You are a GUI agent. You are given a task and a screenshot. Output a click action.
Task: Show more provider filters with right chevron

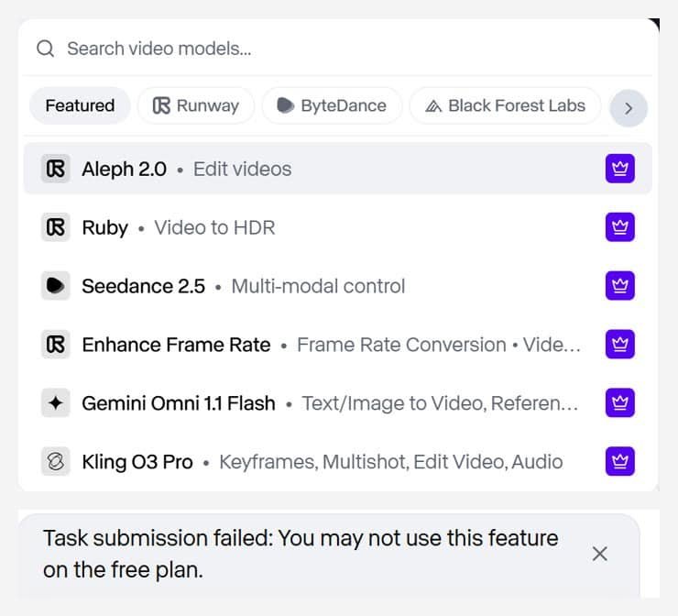(x=629, y=108)
